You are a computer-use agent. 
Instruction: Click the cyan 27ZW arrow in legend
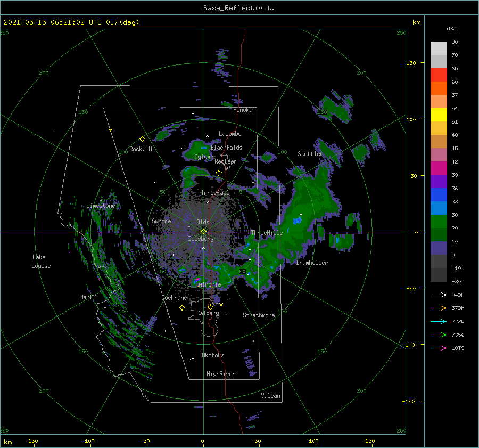point(439,321)
